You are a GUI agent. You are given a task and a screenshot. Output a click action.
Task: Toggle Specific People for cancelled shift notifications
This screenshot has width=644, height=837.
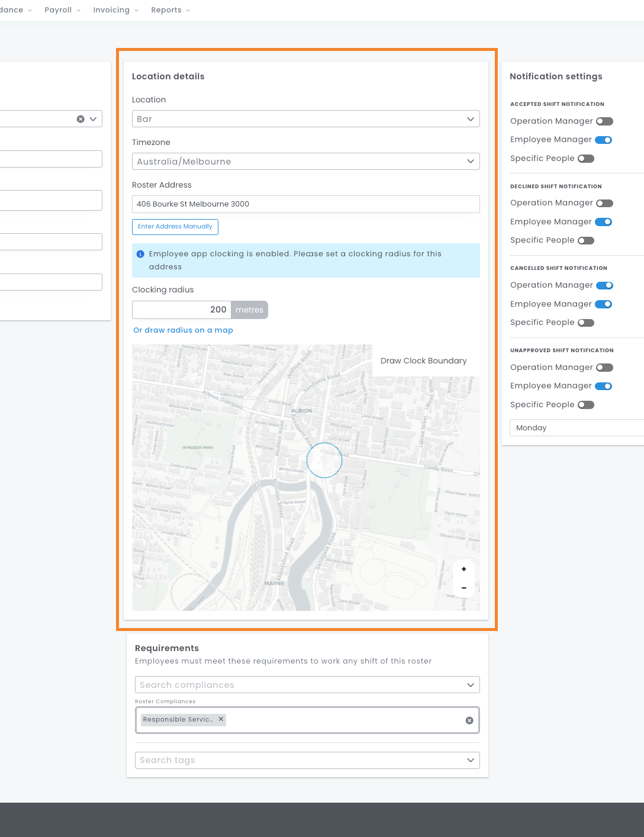[x=585, y=323]
